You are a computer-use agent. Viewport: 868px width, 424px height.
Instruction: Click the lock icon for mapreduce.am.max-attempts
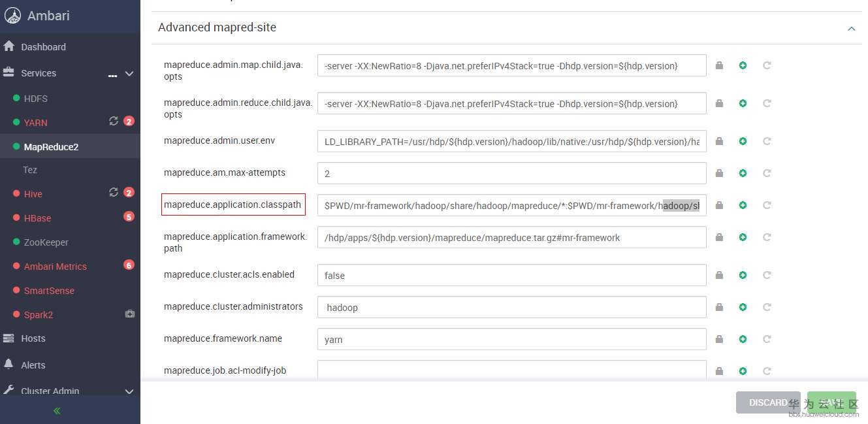(x=719, y=173)
